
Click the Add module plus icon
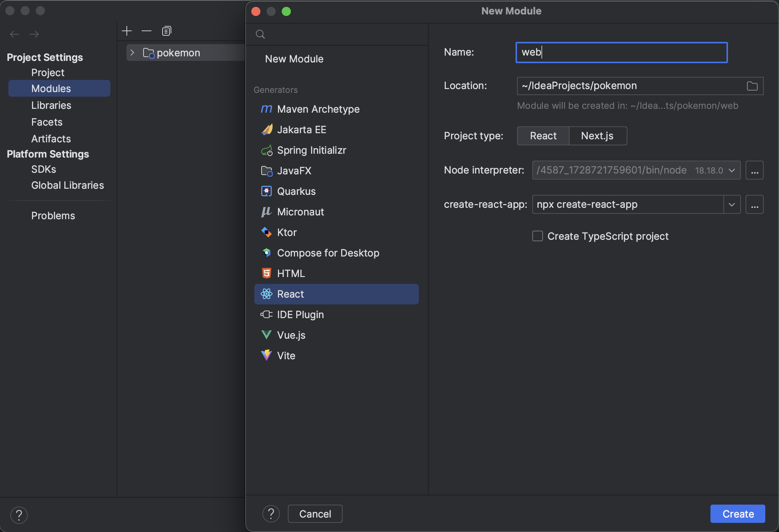tap(127, 31)
